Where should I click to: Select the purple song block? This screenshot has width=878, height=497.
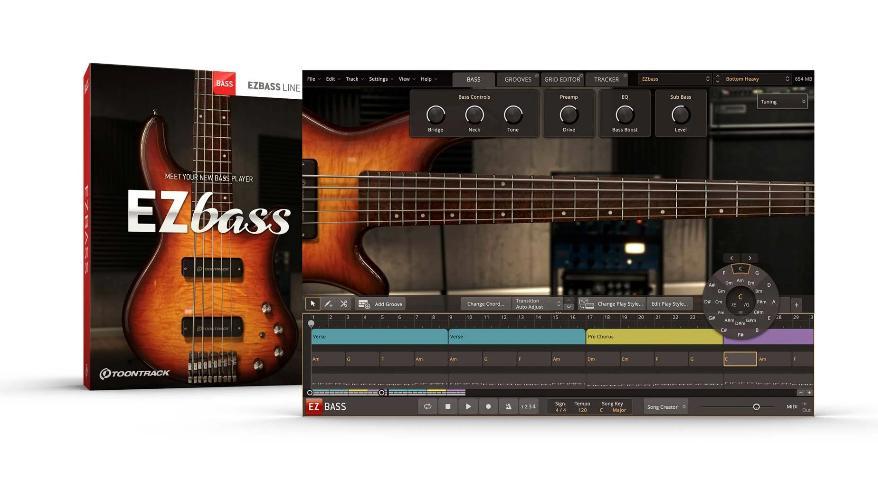click(x=768, y=336)
